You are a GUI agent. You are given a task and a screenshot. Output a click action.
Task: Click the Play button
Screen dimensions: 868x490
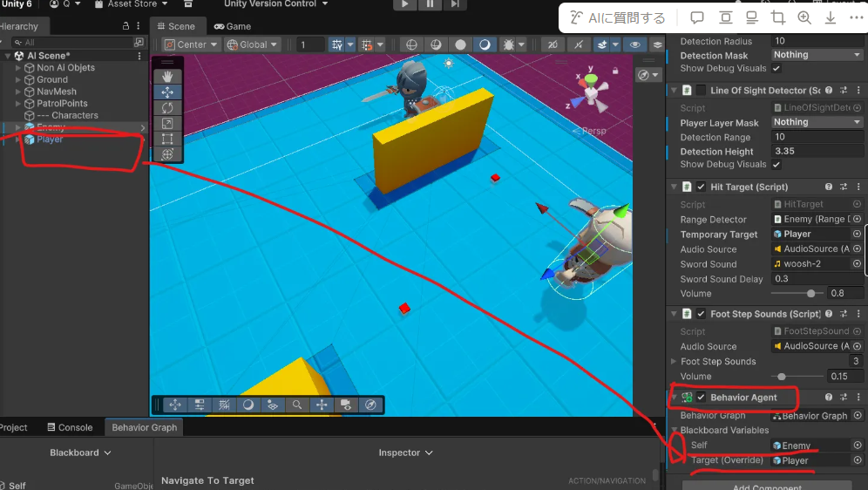[x=405, y=4]
